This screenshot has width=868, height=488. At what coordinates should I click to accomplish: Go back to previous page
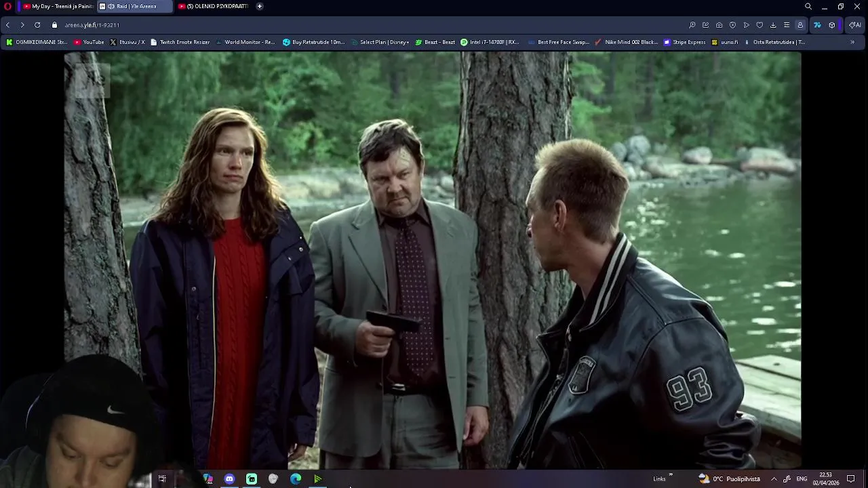pyautogui.click(x=7, y=25)
